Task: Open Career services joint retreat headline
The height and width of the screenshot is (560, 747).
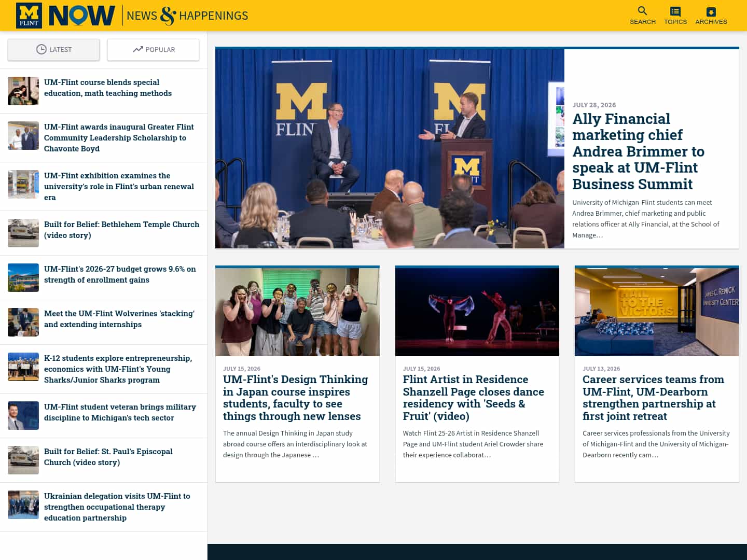Action: click(653, 398)
